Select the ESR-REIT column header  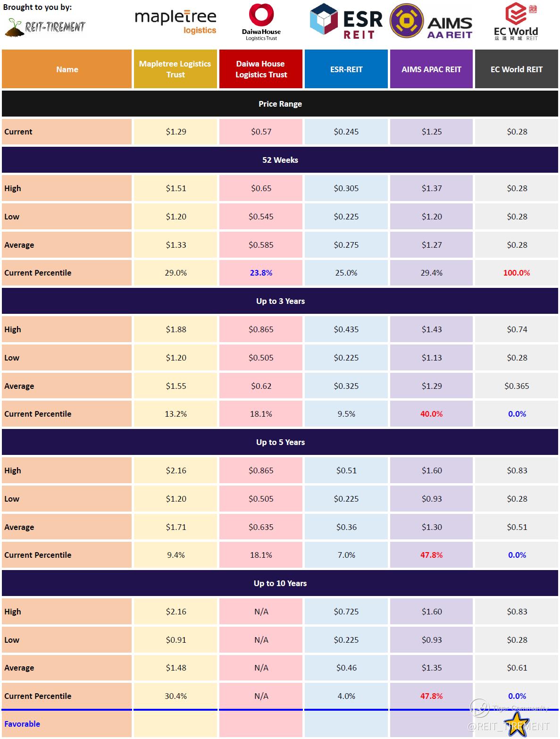tap(346, 69)
